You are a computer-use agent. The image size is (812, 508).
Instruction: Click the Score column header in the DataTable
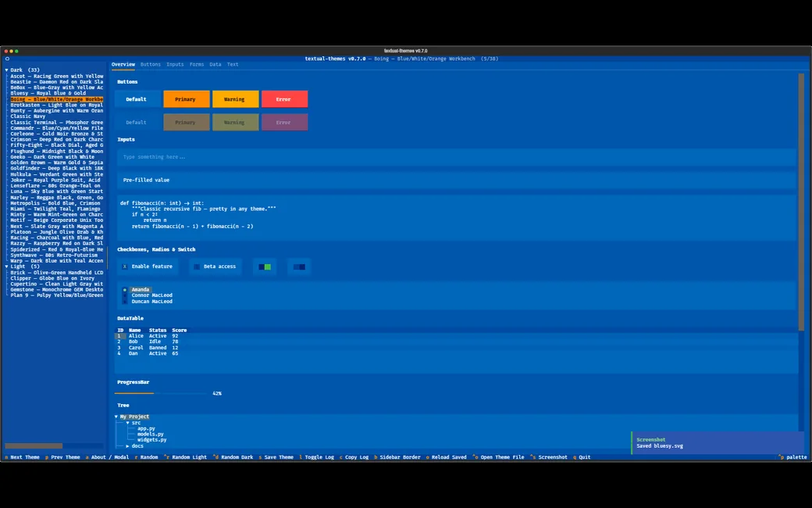click(x=179, y=330)
